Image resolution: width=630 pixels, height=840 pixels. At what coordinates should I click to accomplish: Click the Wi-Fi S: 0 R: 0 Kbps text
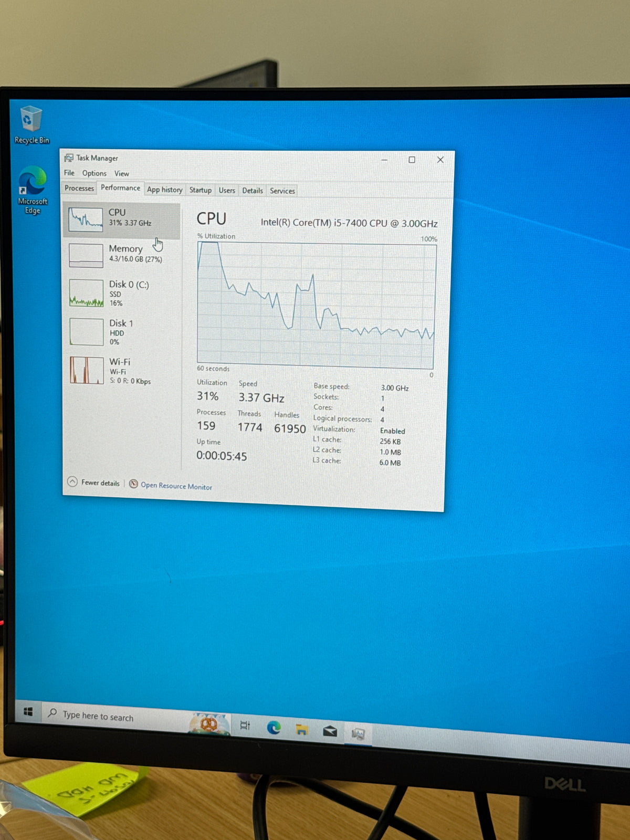(130, 381)
